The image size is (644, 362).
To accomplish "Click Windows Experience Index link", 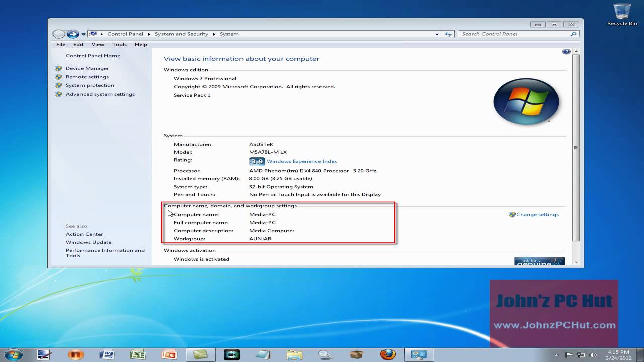I will coord(301,161).
